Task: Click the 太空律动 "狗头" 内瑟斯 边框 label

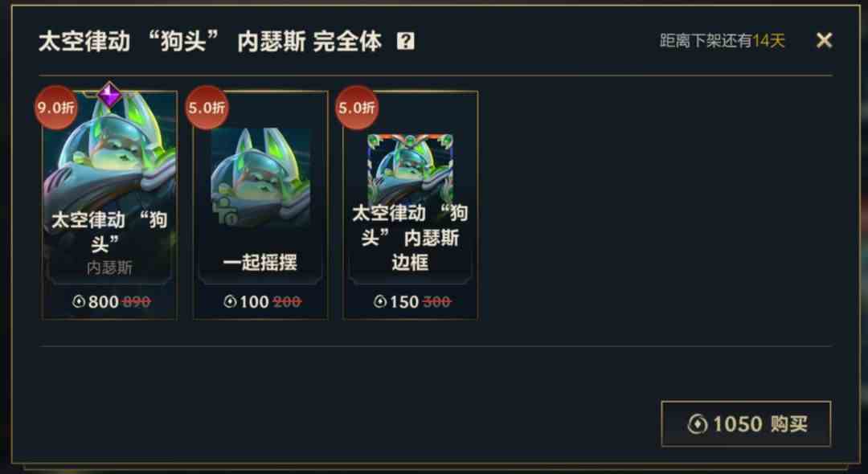Action: coord(410,238)
